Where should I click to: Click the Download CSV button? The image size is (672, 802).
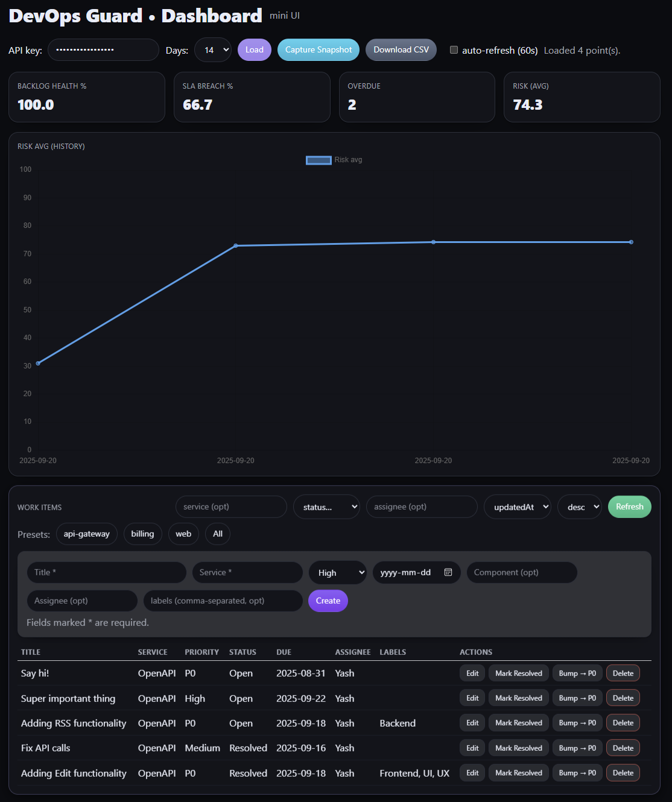click(x=401, y=49)
